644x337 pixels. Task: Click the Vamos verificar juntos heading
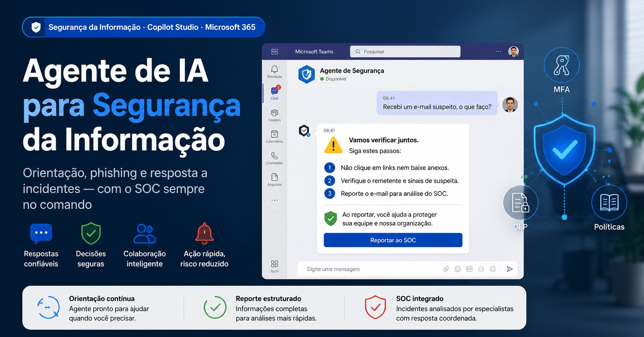pos(384,140)
